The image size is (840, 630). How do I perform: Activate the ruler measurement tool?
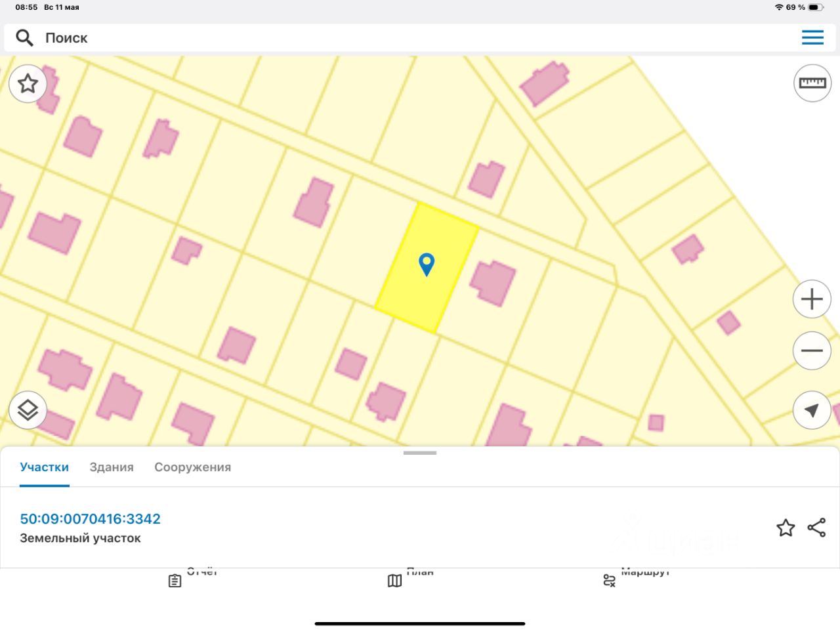(x=812, y=83)
